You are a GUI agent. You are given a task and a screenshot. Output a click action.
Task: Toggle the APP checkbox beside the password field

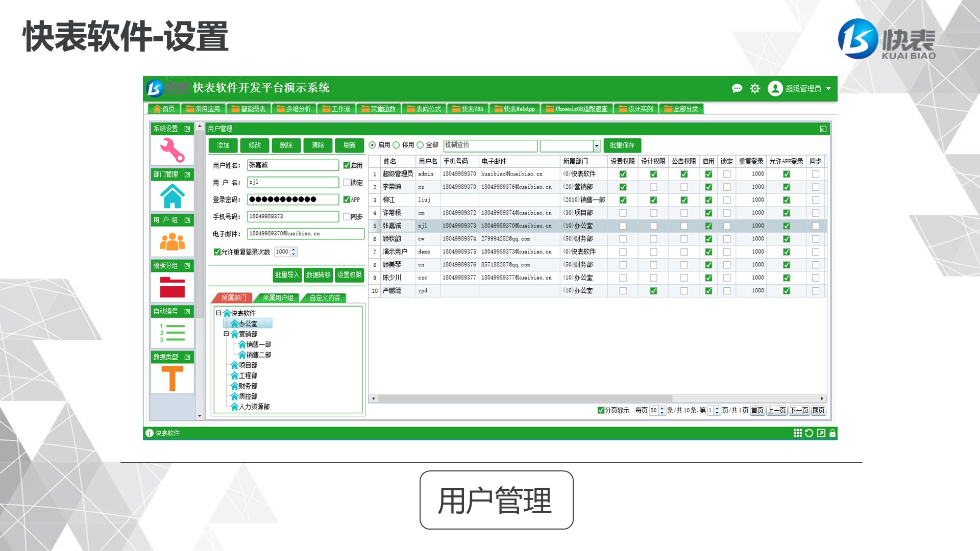[x=347, y=199]
